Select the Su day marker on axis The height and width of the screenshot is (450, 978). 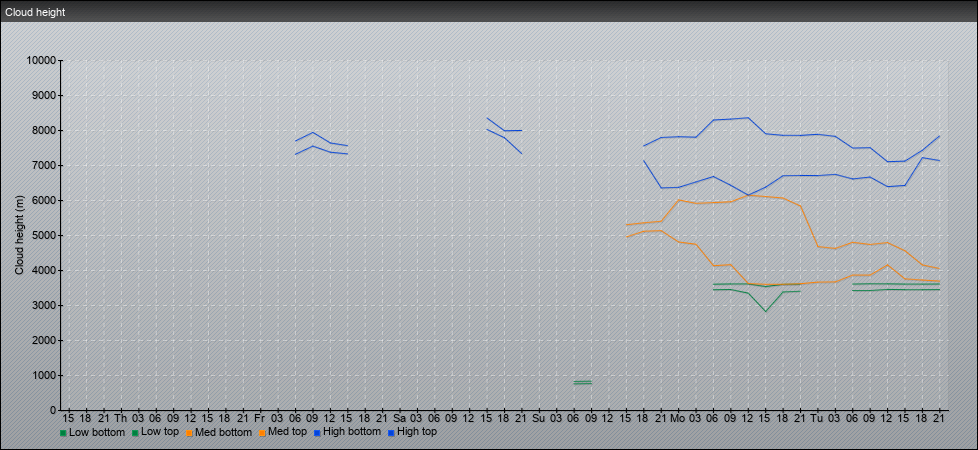(538, 417)
